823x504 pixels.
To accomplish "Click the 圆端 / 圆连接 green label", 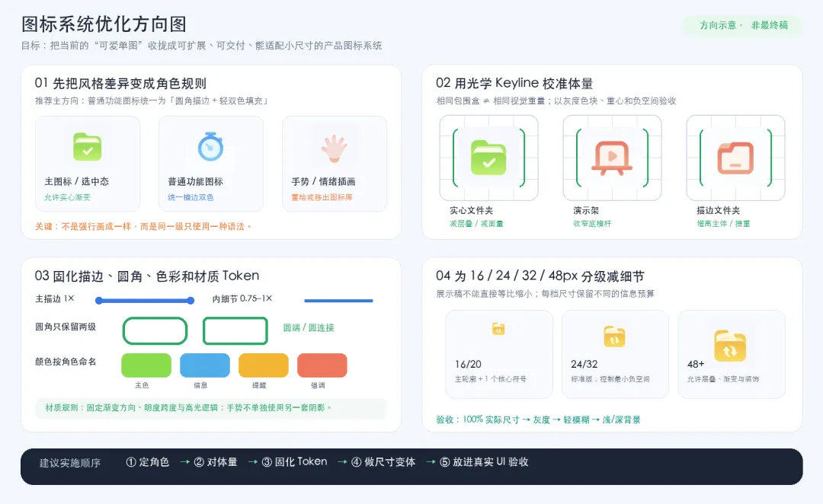I will tap(309, 328).
